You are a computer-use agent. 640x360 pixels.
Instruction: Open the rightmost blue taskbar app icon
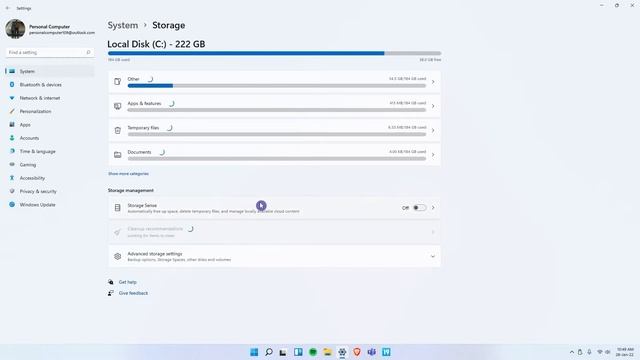pos(386,352)
